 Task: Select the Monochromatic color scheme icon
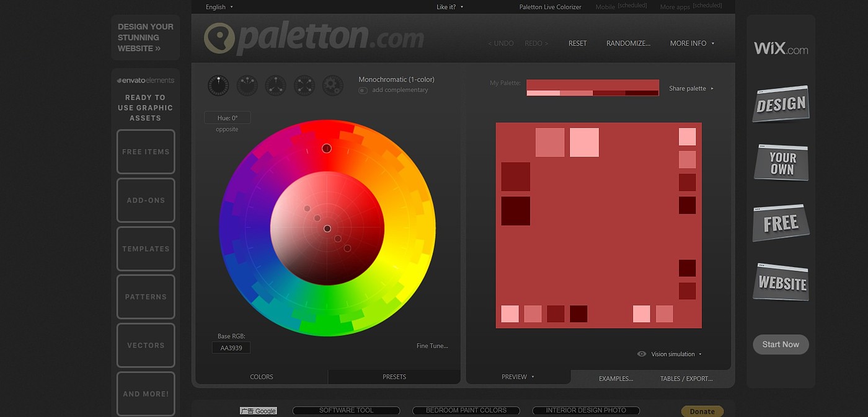218,86
